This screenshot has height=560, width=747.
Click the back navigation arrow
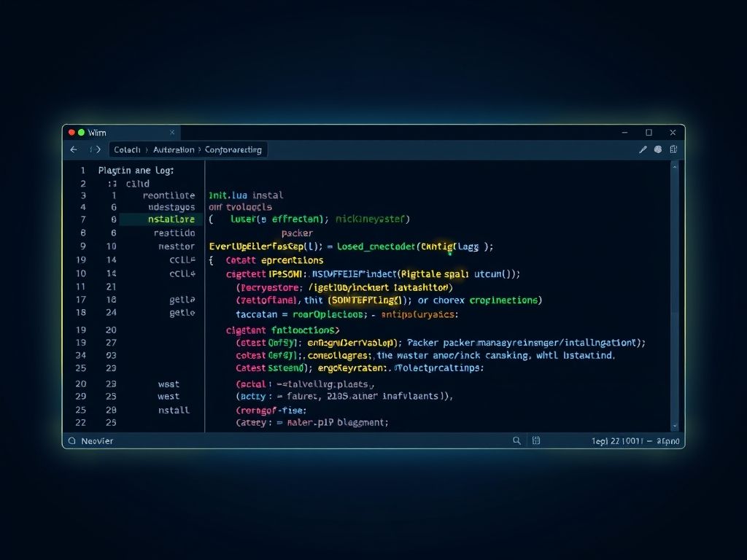[x=73, y=149]
